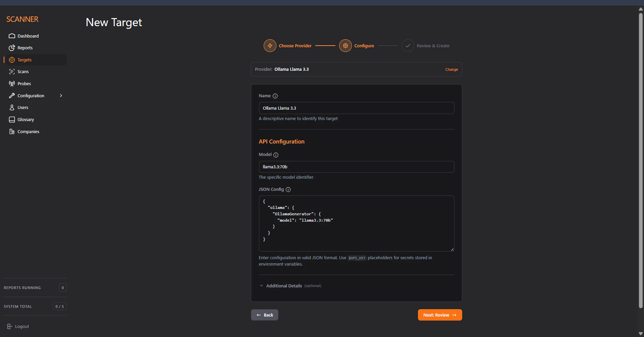
Task: Click the JSON textarea resize handle
Action: tap(452, 249)
